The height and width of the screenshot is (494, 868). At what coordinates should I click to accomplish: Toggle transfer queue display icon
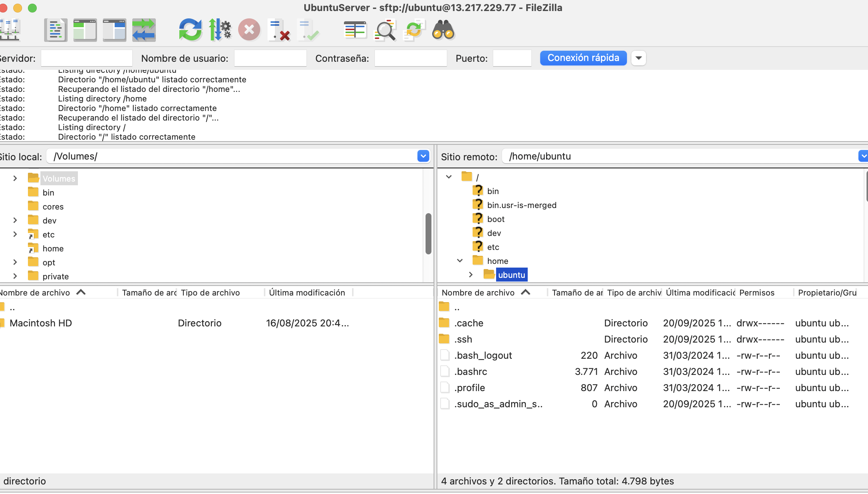[144, 30]
